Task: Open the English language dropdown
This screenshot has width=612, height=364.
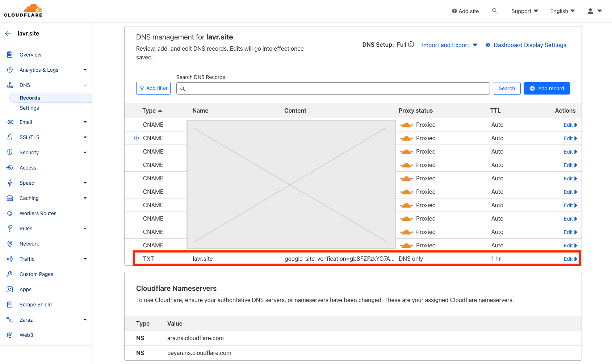Action: coord(562,11)
